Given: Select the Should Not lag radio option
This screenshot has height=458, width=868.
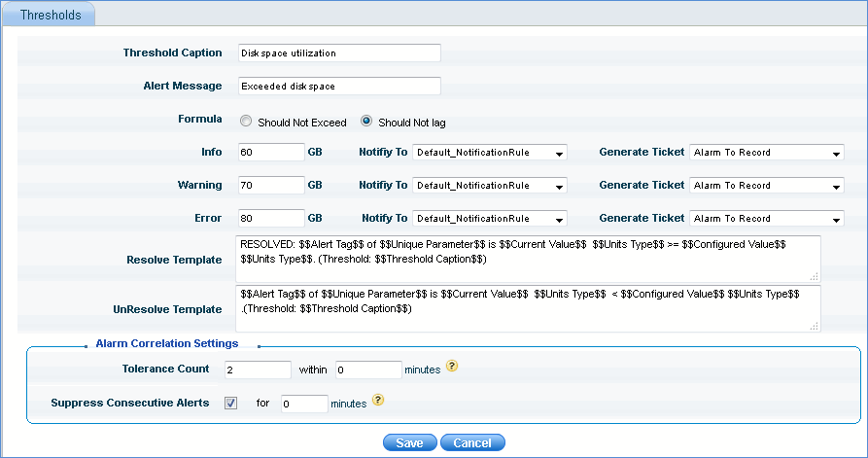Looking at the screenshot, I should click(366, 122).
